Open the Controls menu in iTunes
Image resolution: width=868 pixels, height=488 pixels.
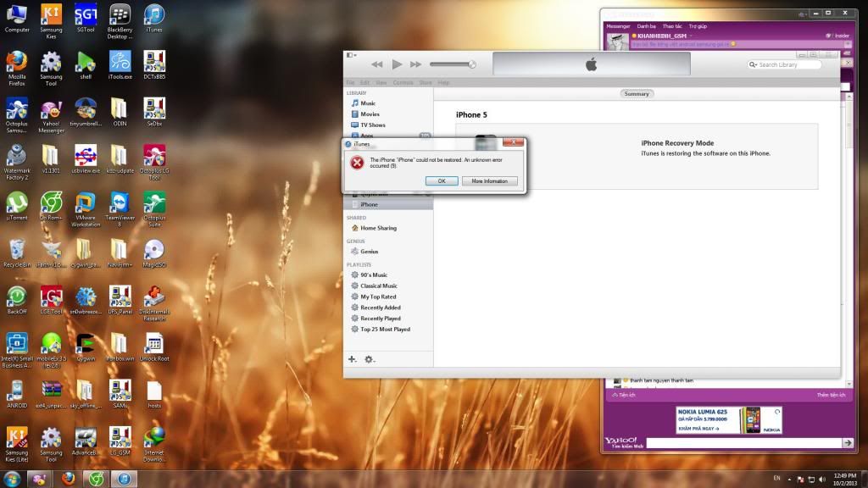403,82
